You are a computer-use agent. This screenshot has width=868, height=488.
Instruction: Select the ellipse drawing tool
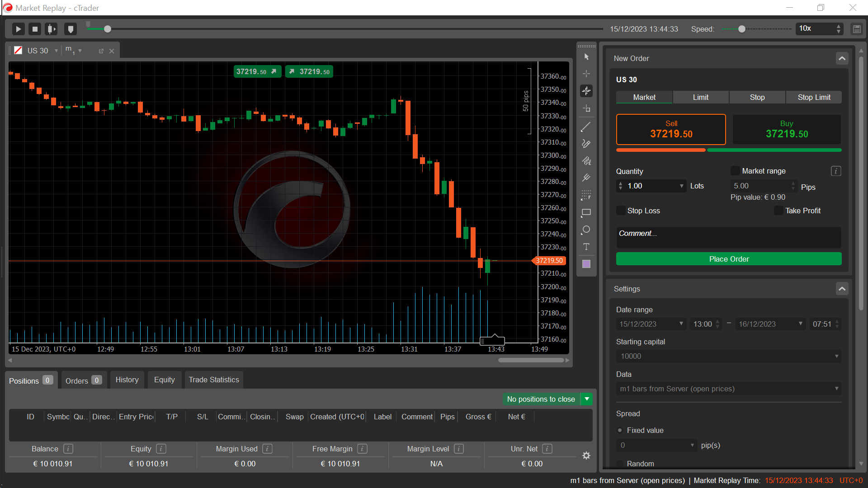(x=586, y=230)
